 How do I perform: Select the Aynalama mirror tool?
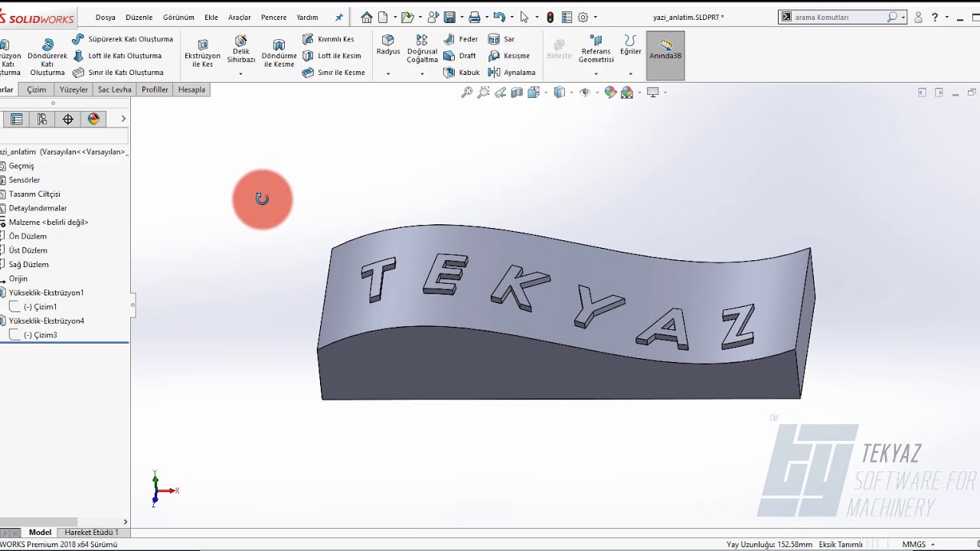click(511, 73)
